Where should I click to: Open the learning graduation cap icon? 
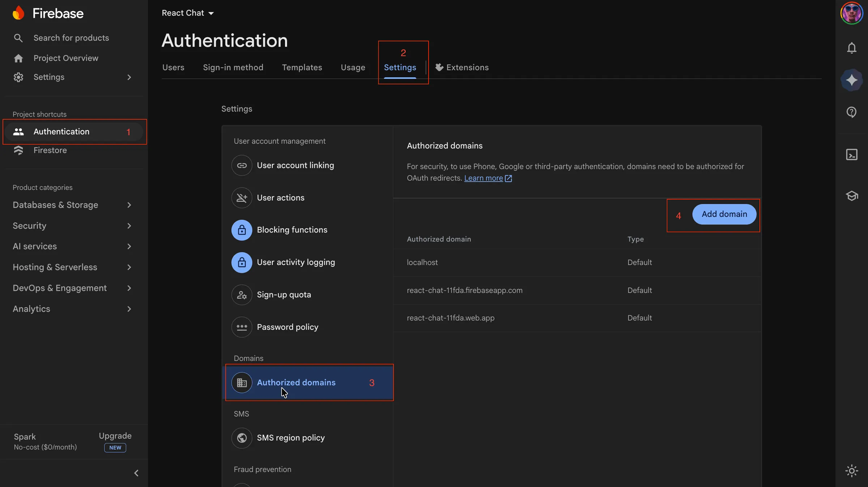852,196
